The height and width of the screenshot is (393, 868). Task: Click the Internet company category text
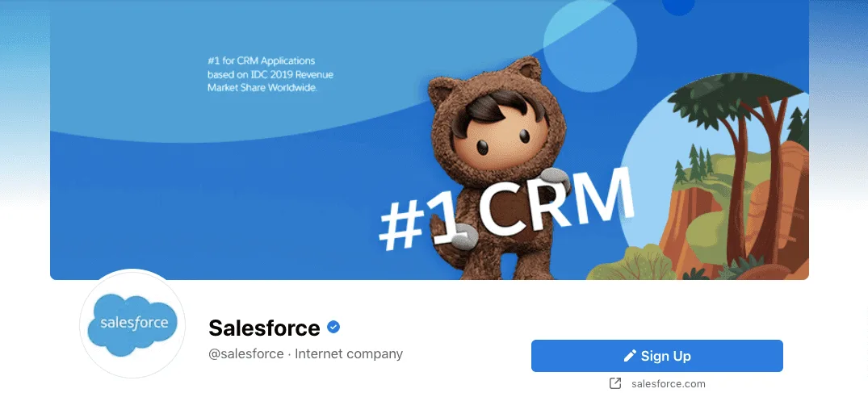click(x=349, y=353)
